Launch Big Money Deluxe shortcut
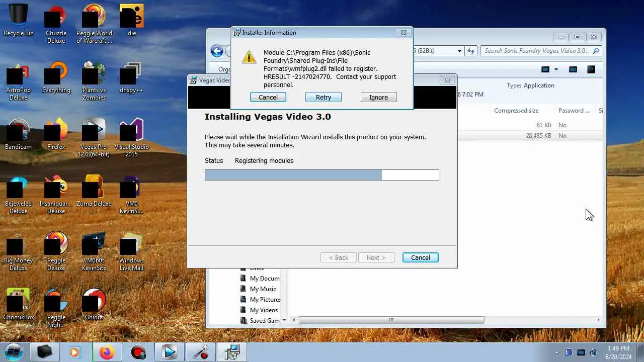The image size is (644, 362). [x=19, y=251]
